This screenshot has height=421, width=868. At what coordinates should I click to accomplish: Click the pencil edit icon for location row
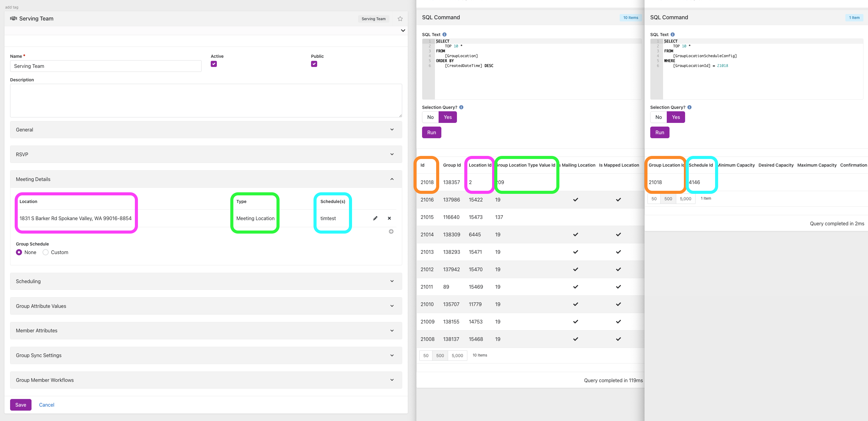click(375, 218)
